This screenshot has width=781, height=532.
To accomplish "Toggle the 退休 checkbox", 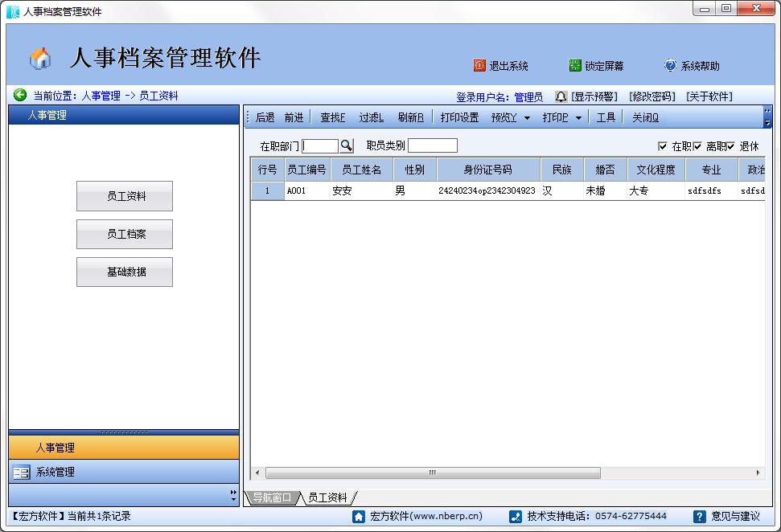I will pos(732,145).
